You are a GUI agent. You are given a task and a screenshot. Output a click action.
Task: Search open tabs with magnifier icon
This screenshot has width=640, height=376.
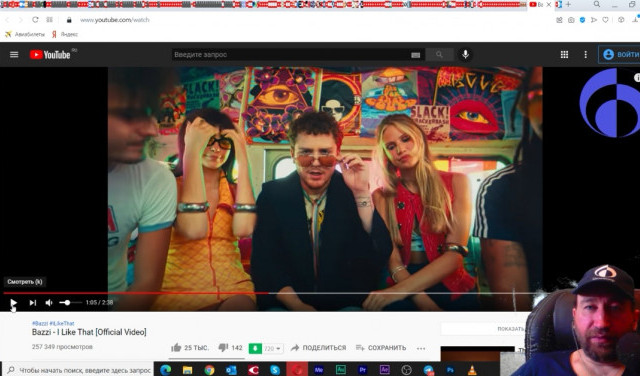tap(597, 4)
